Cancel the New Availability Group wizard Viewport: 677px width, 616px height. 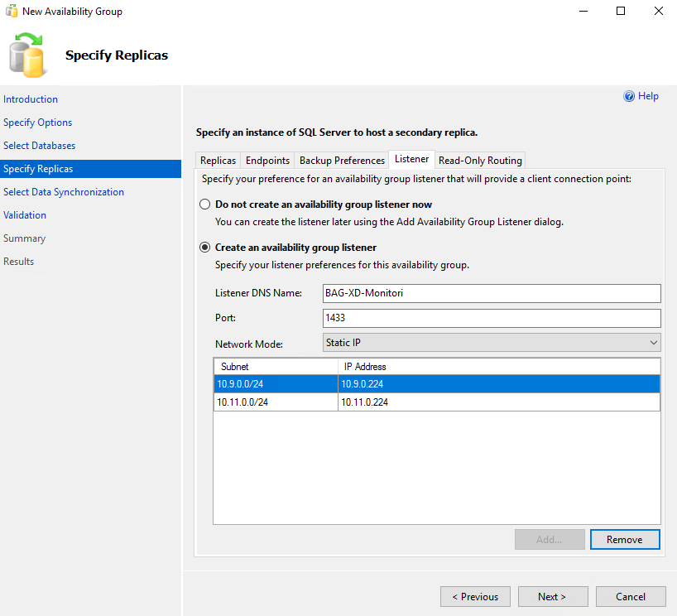tap(631, 597)
